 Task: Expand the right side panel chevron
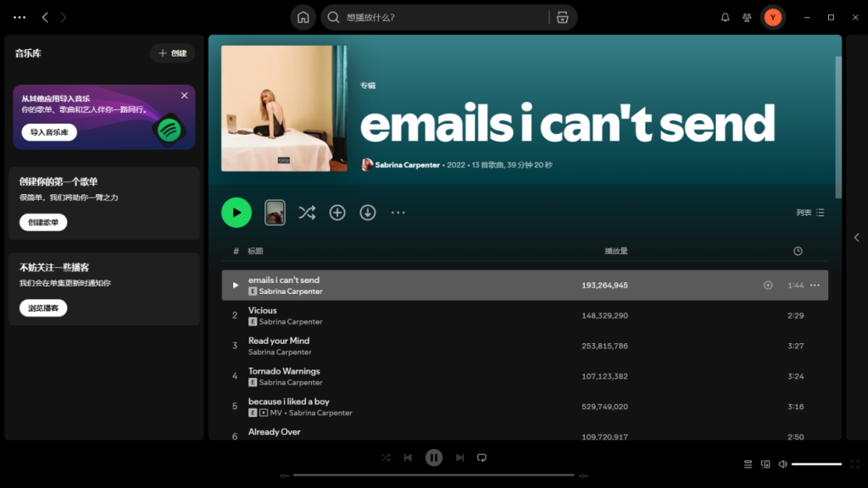coord(856,237)
